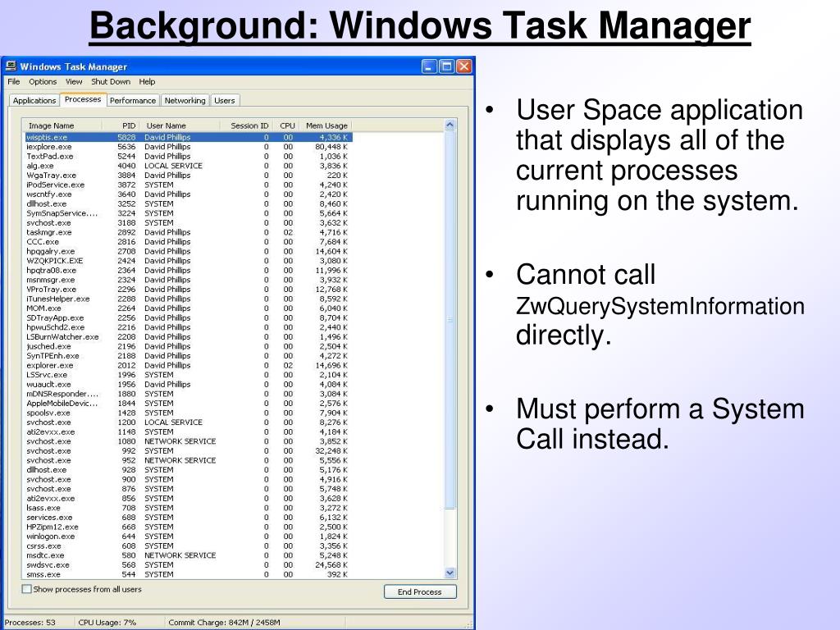Select the msdtc.exe process
The height and width of the screenshot is (630, 840).
click(189, 555)
